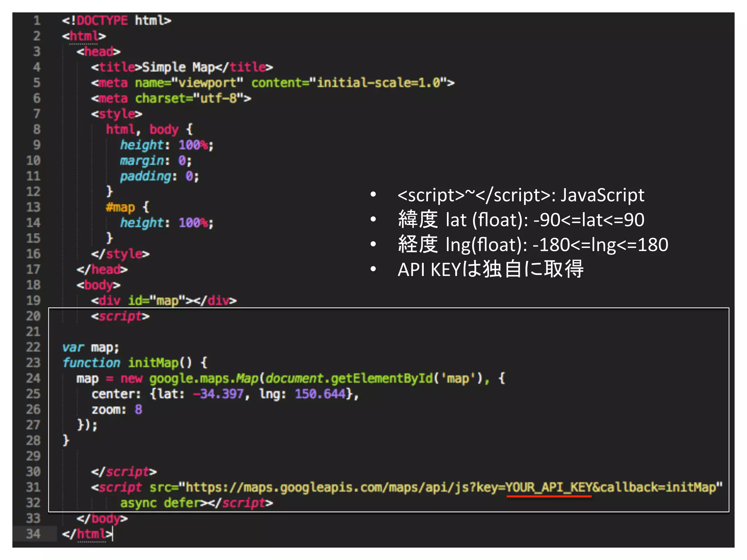Click the closing body tag on line 33
Image resolution: width=747 pixels, height=560 pixels.
click(102, 518)
